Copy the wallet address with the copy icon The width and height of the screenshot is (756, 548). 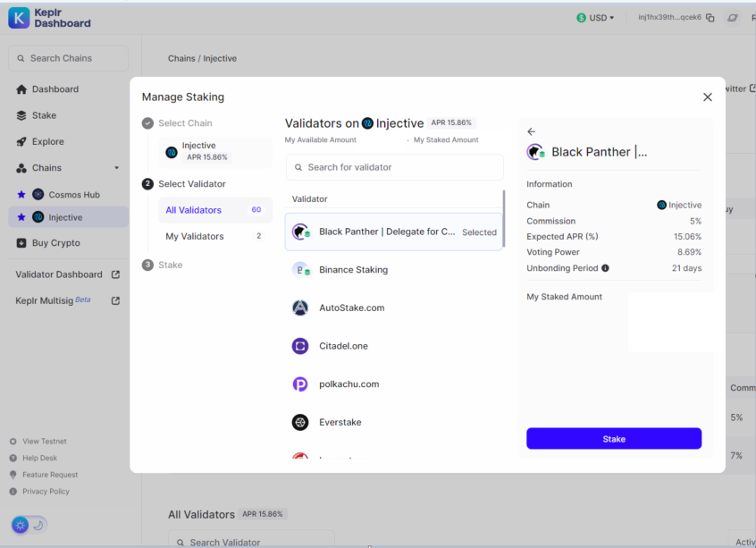(x=710, y=18)
